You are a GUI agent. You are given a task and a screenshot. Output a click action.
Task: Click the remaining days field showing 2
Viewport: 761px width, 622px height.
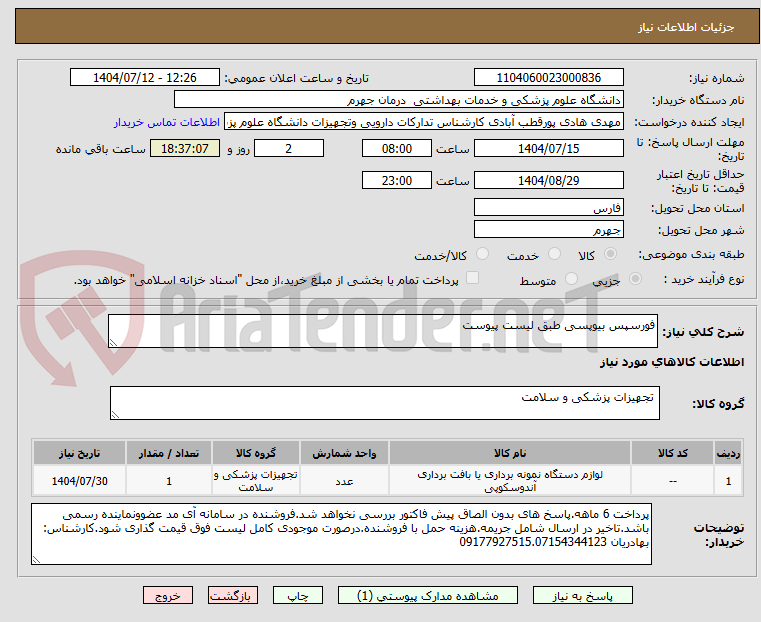pos(289,148)
